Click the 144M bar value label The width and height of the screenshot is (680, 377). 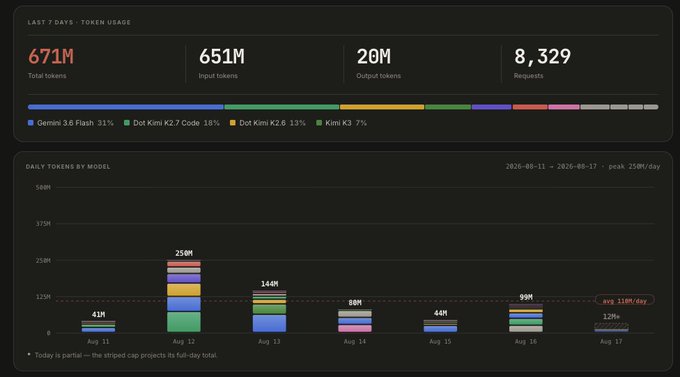pos(269,284)
